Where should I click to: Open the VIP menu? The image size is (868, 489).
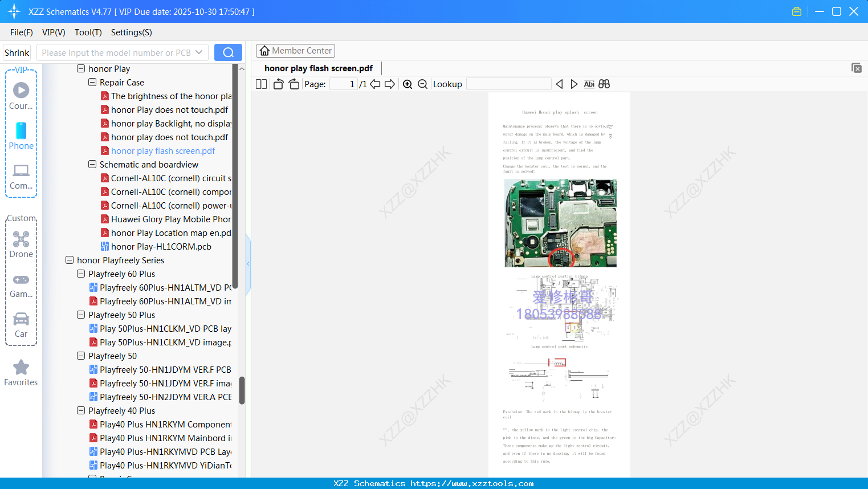54,32
